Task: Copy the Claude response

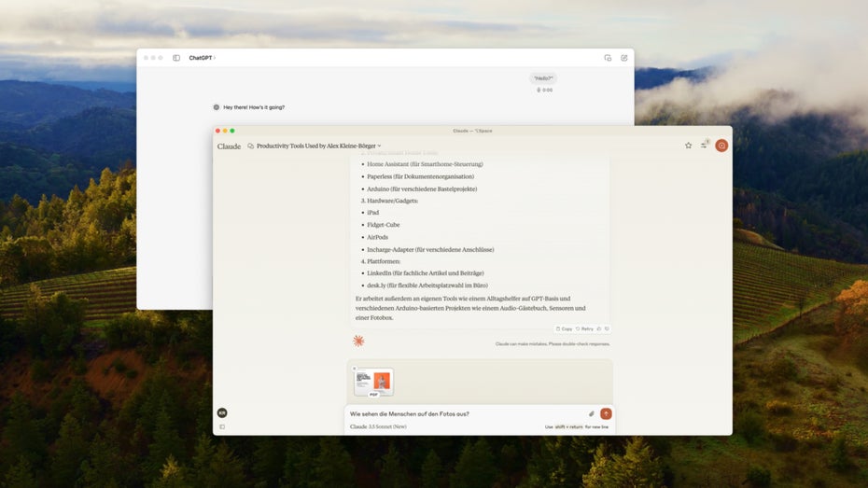Action: pyautogui.click(x=564, y=328)
